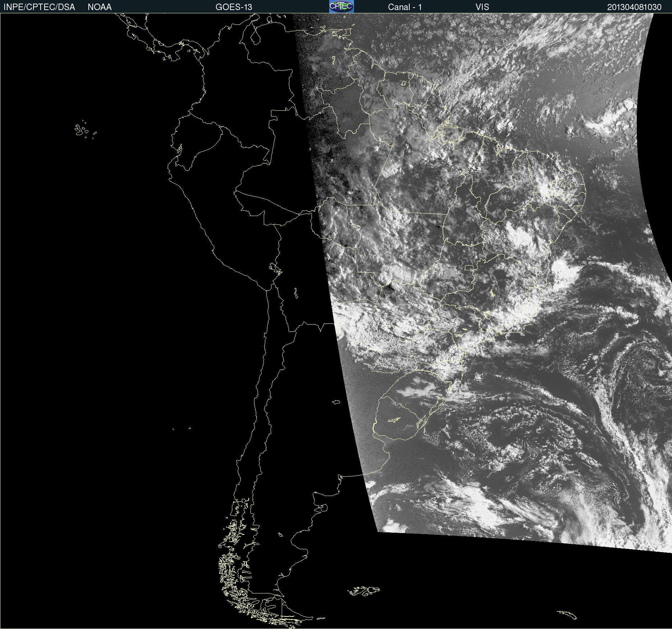The height and width of the screenshot is (629, 672).
Task: Select the INPE/CPTEC/DSA header label
Action: [39, 7]
